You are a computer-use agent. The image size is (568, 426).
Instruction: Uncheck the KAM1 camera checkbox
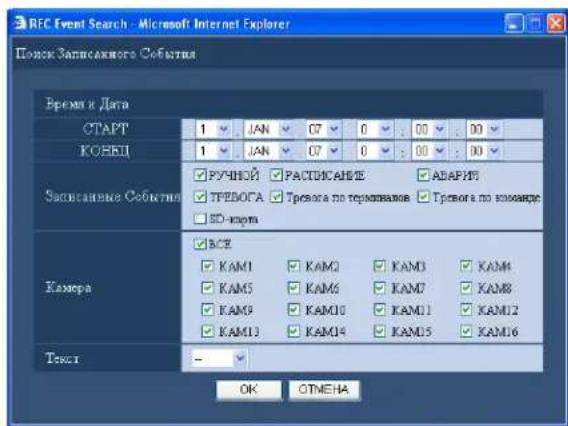click(208, 266)
